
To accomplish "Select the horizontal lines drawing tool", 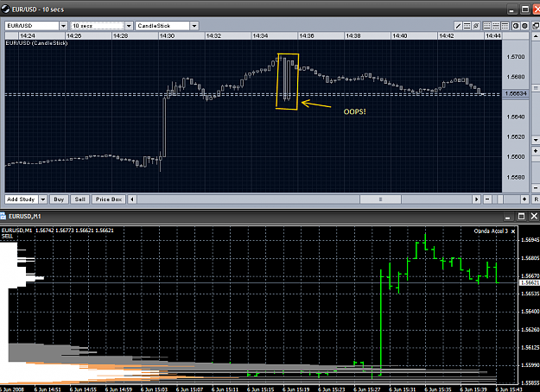I will pyautogui.click(x=467, y=26).
